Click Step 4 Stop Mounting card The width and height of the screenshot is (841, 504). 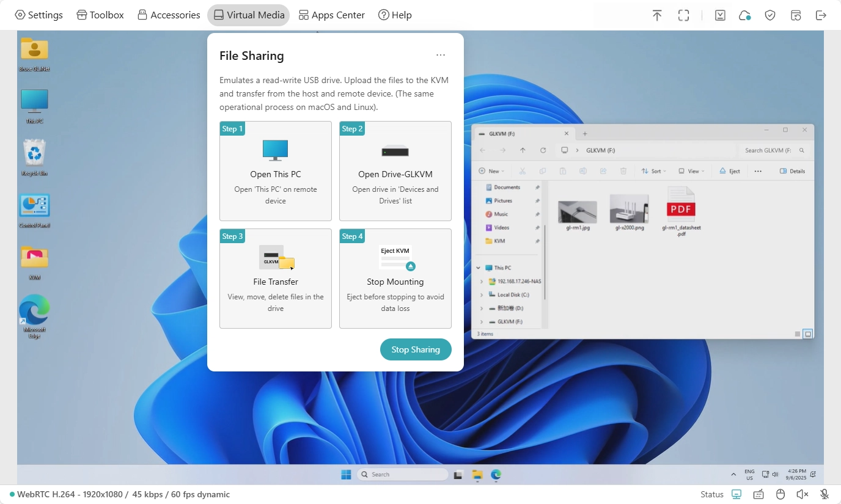pyautogui.click(x=395, y=279)
